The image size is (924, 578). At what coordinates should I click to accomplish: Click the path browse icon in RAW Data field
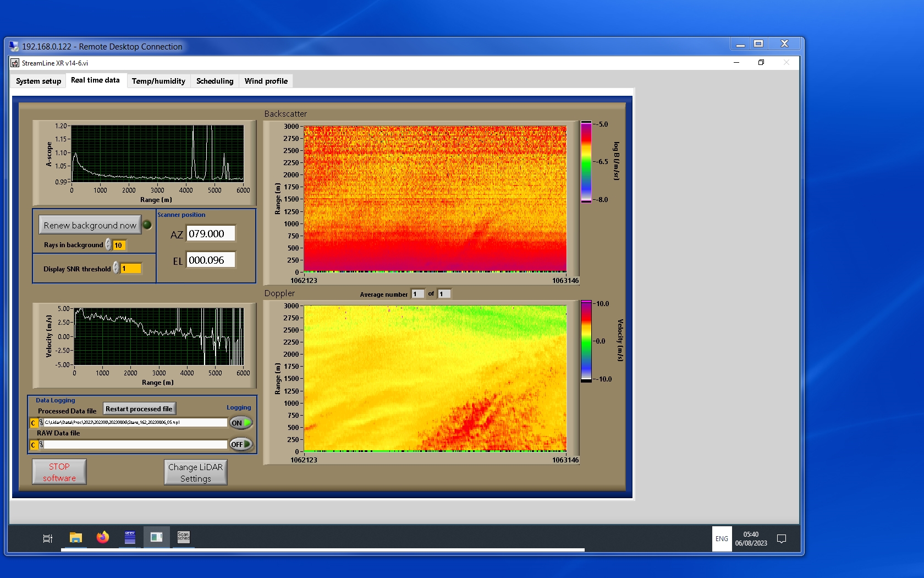click(41, 445)
